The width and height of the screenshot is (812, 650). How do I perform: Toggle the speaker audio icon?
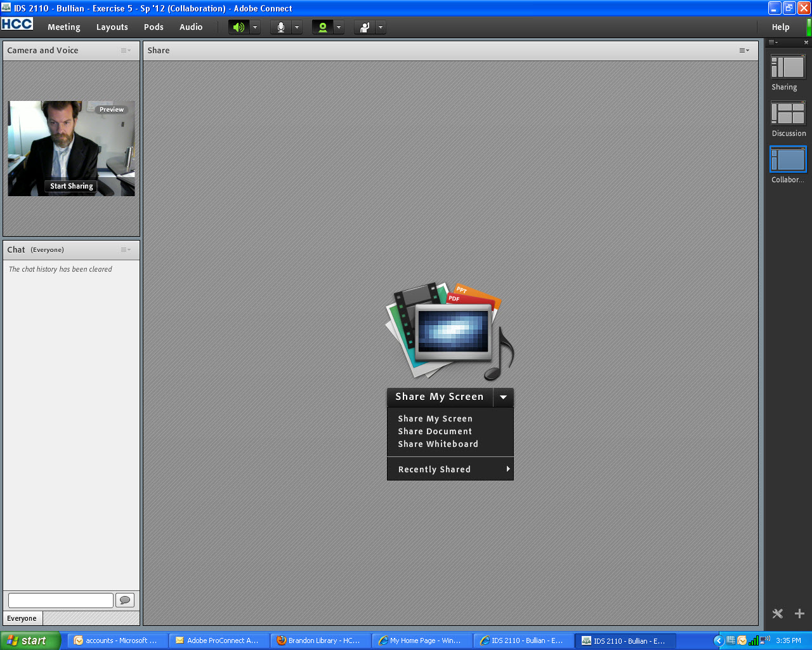[x=239, y=27]
